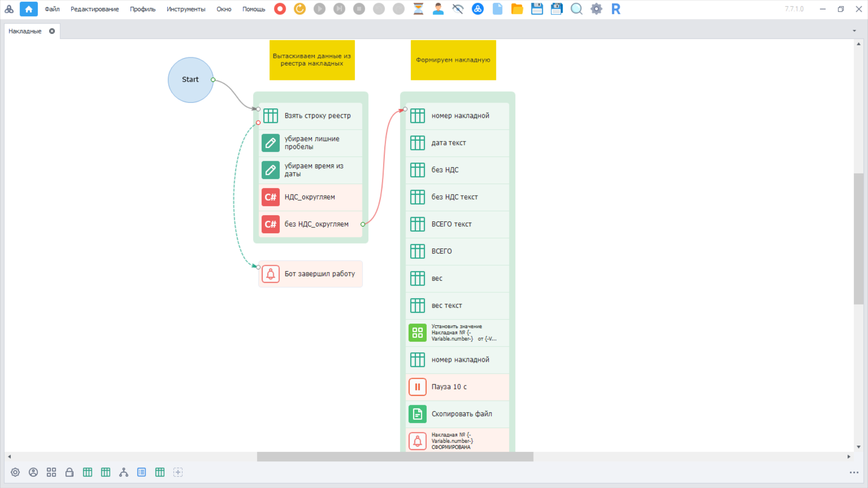The image size is (868, 488).
Task: Open the Инструменты menu
Action: tap(185, 9)
